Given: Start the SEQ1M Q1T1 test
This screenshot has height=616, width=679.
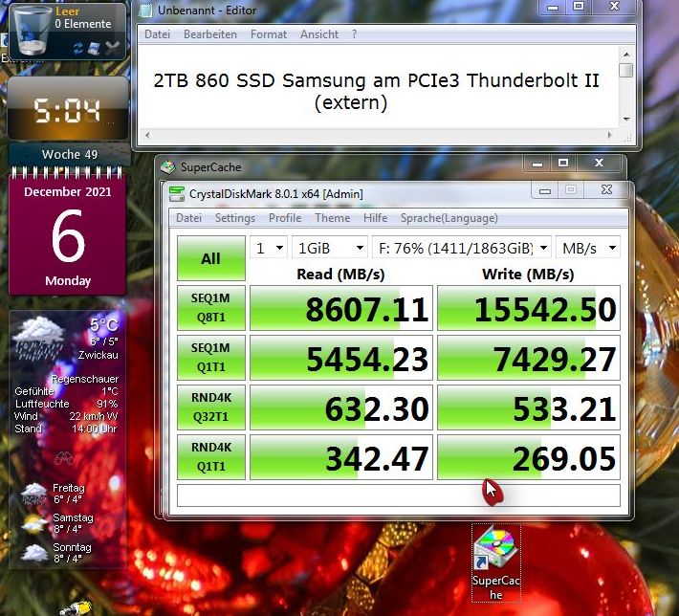Looking at the screenshot, I should 211,358.
